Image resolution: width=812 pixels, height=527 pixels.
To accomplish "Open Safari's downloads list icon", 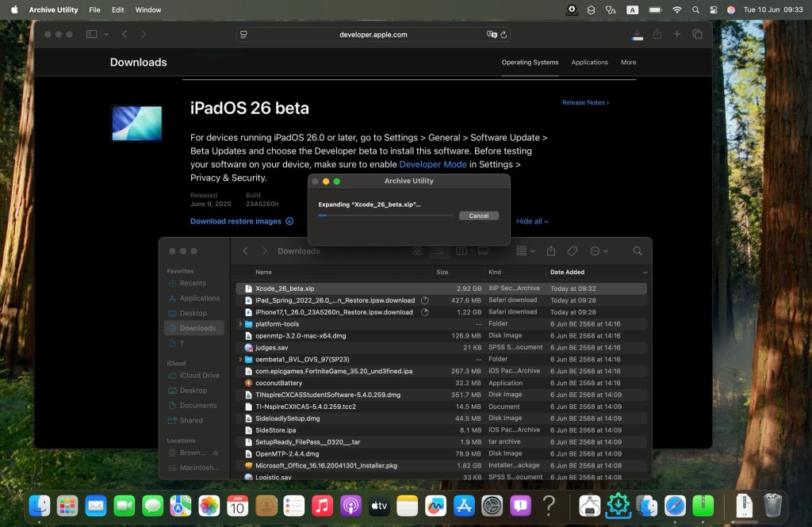I will point(638,35).
